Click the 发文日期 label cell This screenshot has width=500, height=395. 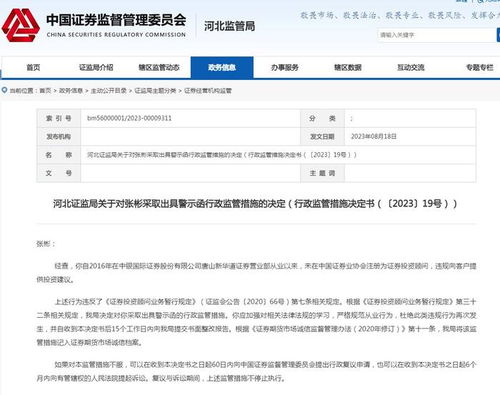pos(322,137)
